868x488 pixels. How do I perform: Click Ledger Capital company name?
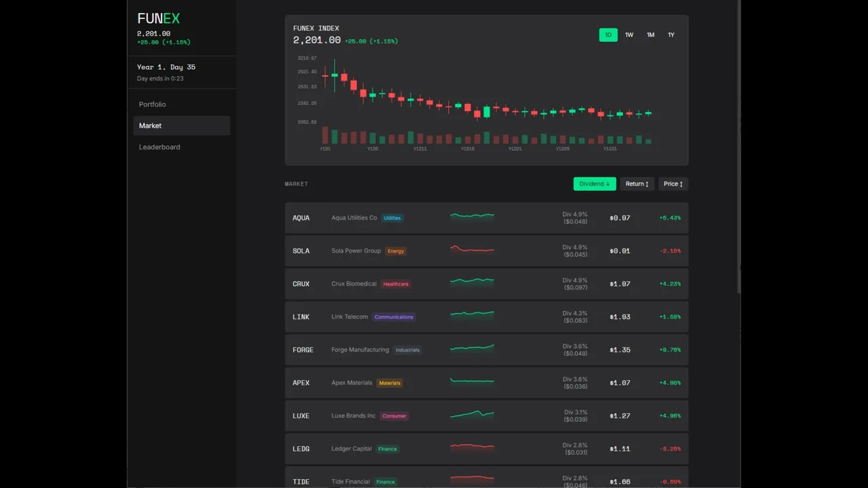click(351, 449)
